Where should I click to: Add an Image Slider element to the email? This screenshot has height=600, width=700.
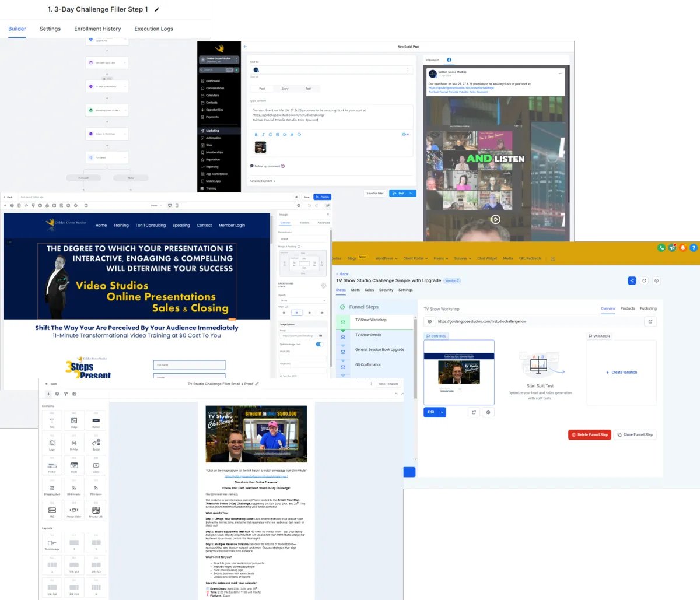click(x=74, y=510)
